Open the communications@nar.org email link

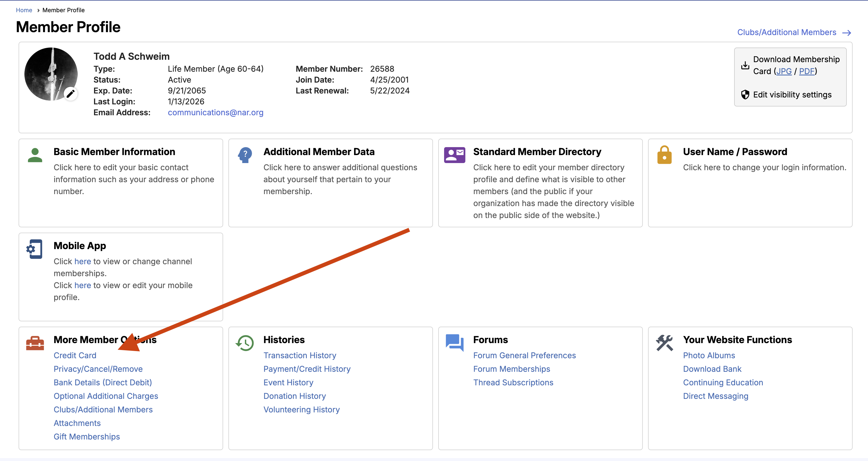tap(215, 113)
